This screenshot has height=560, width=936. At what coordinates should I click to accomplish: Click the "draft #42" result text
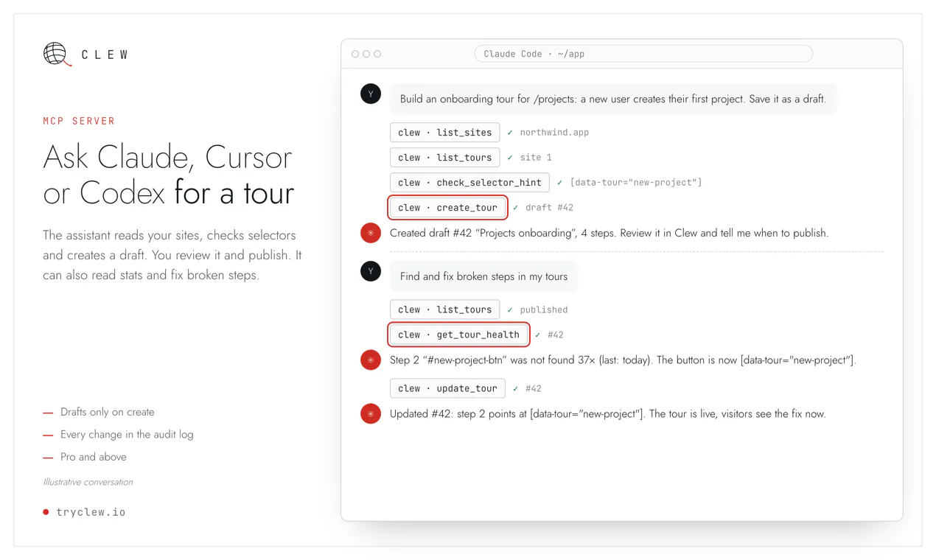[x=549, y=208]
